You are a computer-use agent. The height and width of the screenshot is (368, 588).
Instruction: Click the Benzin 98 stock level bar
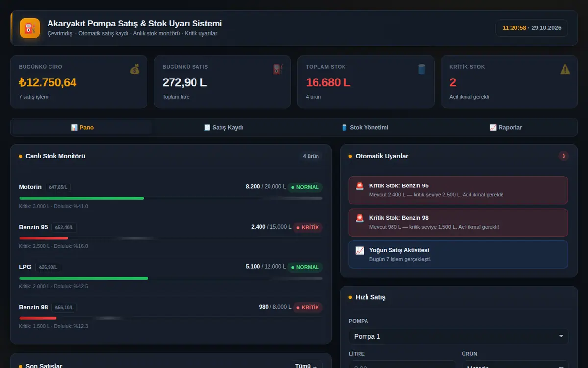pos(171,318)
